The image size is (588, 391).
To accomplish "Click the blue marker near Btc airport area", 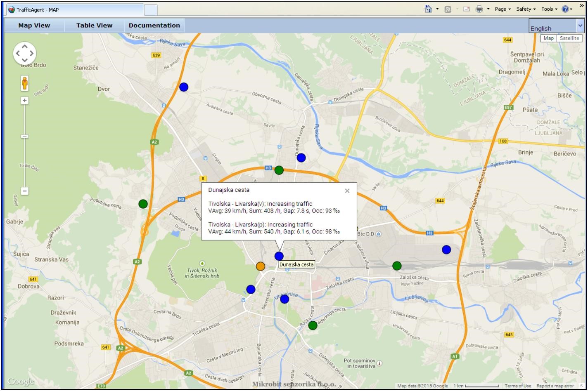I will click(446, 250).
